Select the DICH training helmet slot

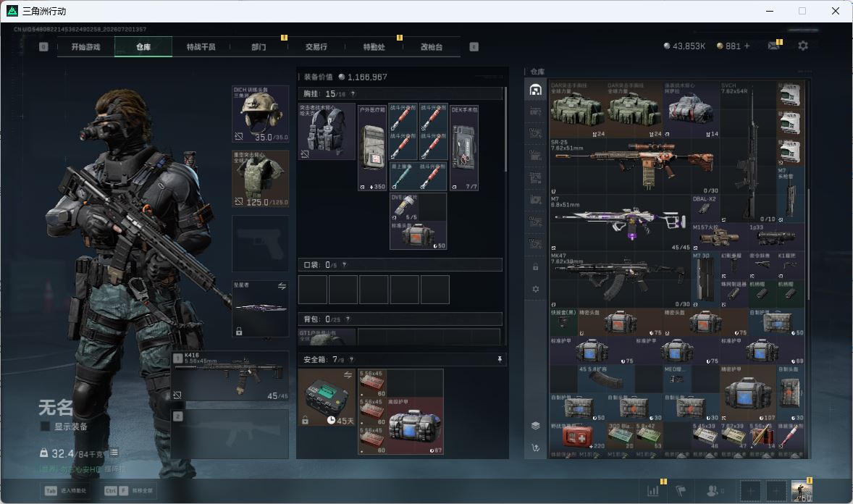pos(261,114)
